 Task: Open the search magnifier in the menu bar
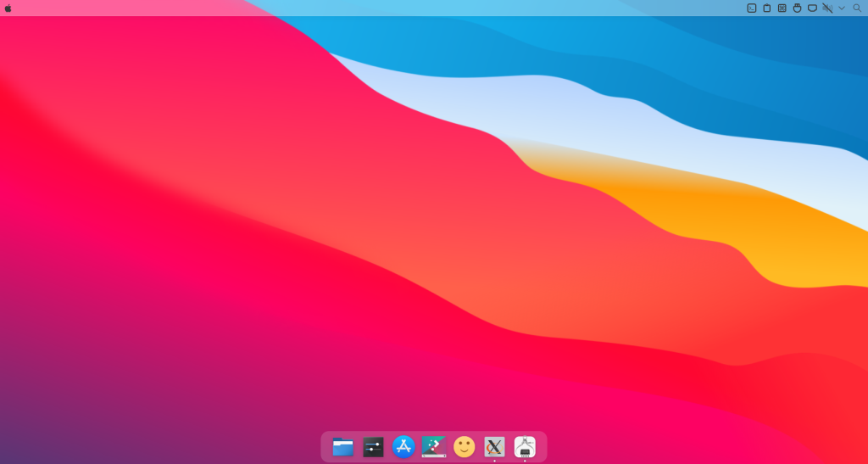point(857,8)
